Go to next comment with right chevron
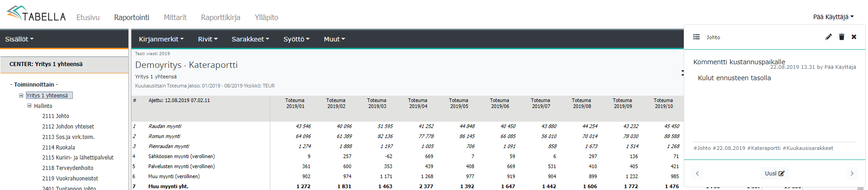Screen dimensions: 868x190 pos(852,173)
